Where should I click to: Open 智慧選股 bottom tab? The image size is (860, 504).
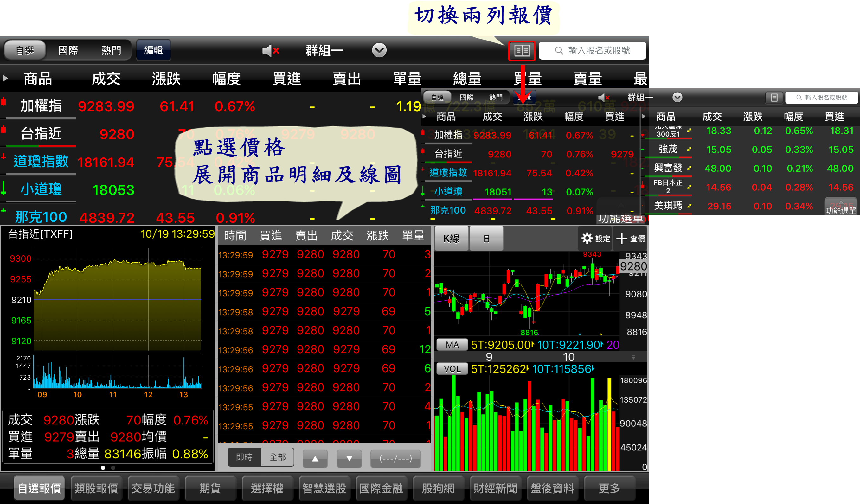(x=324, y=489)
